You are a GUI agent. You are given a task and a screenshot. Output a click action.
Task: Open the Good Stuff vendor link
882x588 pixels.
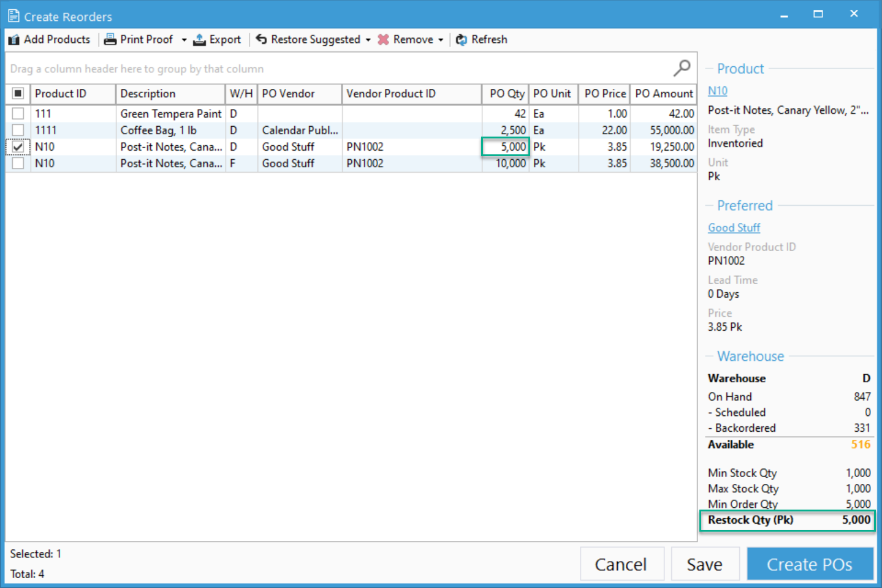[x=734, y=228]
